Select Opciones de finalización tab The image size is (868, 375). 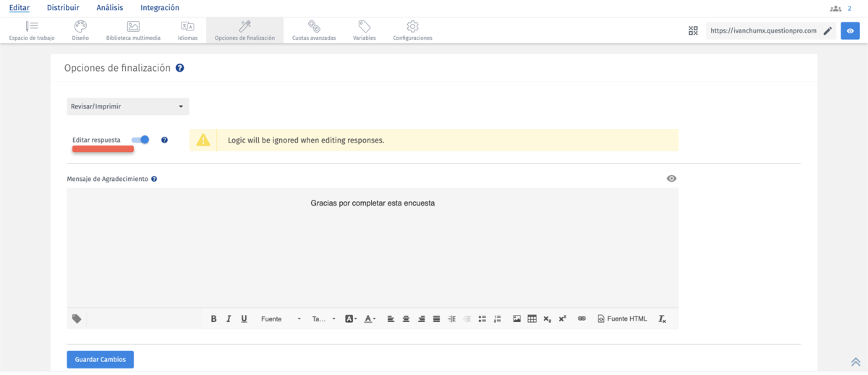(x=244, y=30)
